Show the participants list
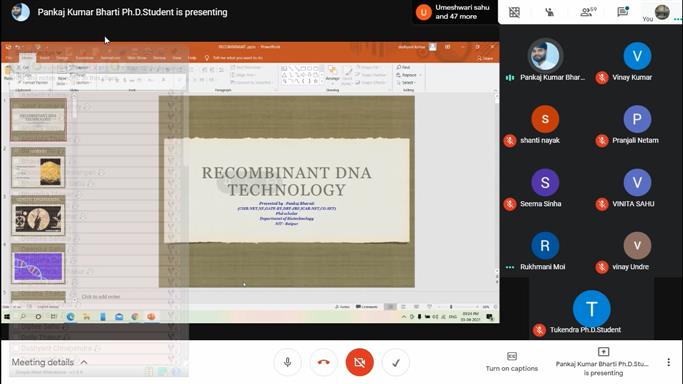This screenshot has width=683, height=384. pos(588,12)
